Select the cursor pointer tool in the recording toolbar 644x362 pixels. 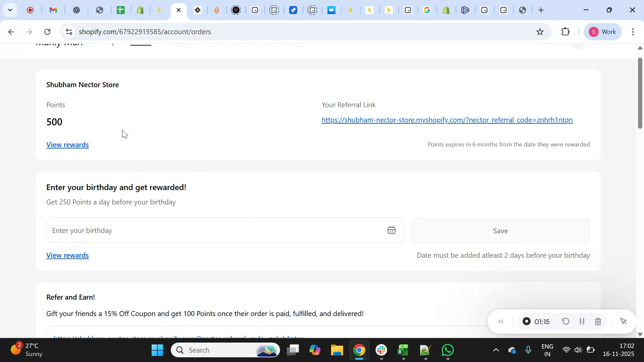[623, 321]
